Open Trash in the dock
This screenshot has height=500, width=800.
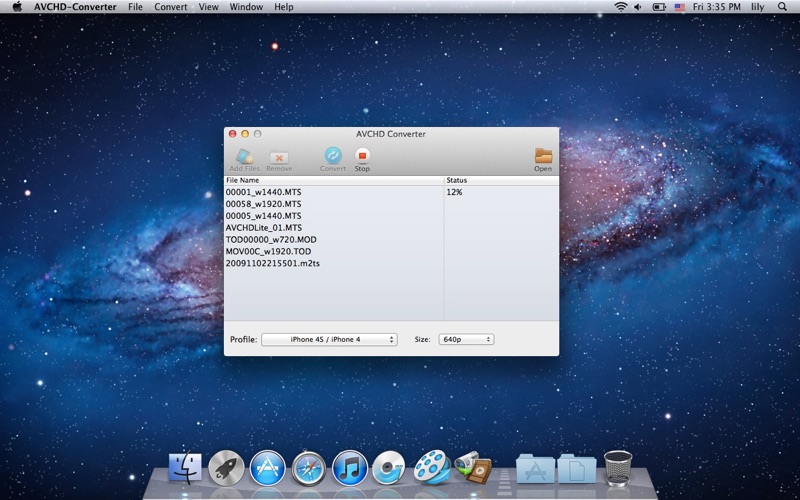tap(618, 467)
